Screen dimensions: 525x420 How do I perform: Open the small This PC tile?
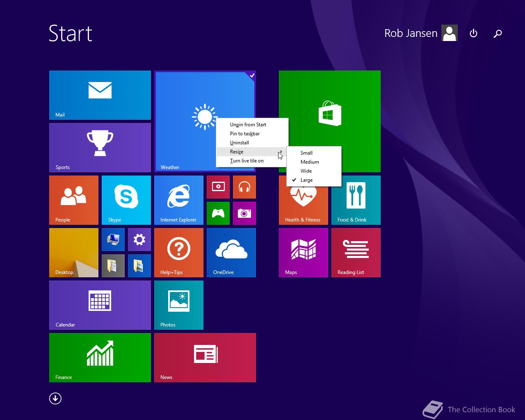coord(113,240)
